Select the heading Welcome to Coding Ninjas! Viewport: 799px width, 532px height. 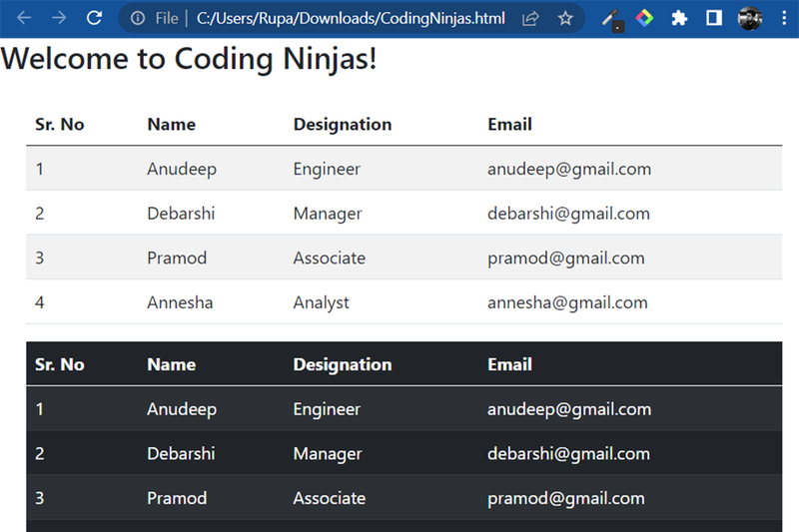[189, 59]
